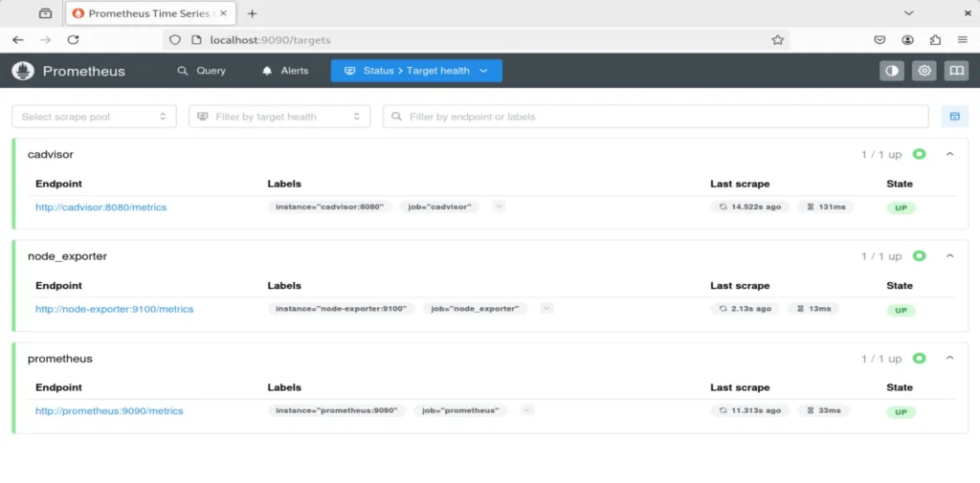Screen dimensions: 980x483
Task: Go to the Query page
Action: click(x=202, y=71)
